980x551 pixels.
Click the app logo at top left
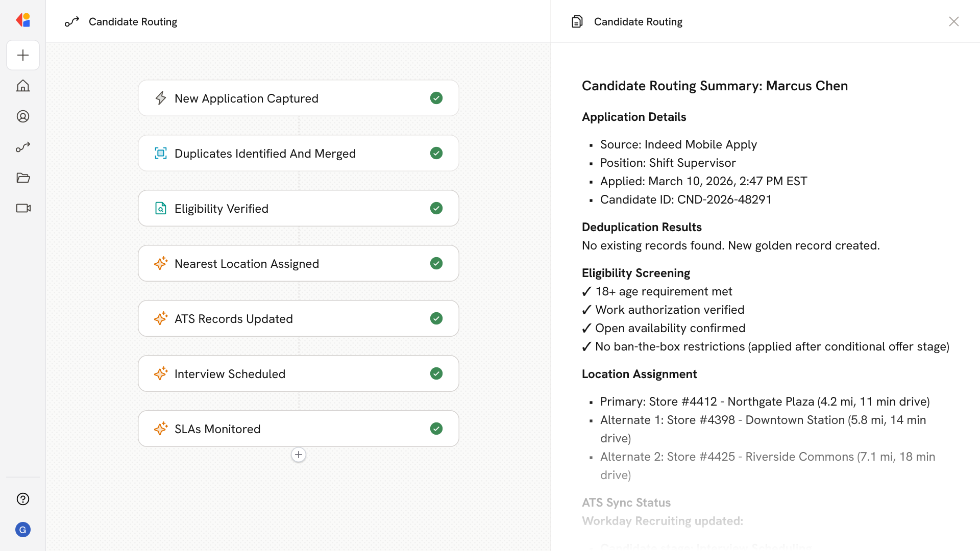pyautogui.click(x=23, y=20)
